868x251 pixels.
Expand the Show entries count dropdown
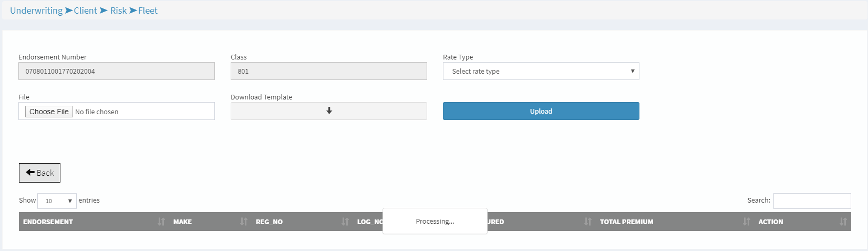coord(57,201)
